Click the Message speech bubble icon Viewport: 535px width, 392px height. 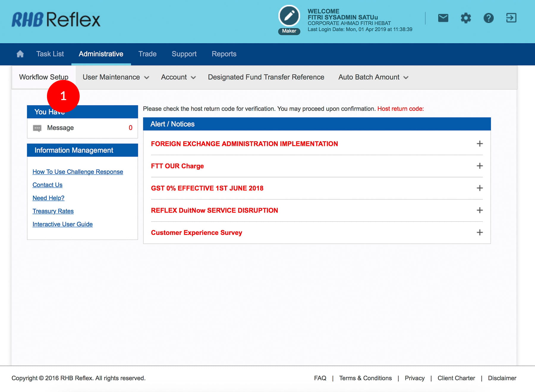(37, 128)
